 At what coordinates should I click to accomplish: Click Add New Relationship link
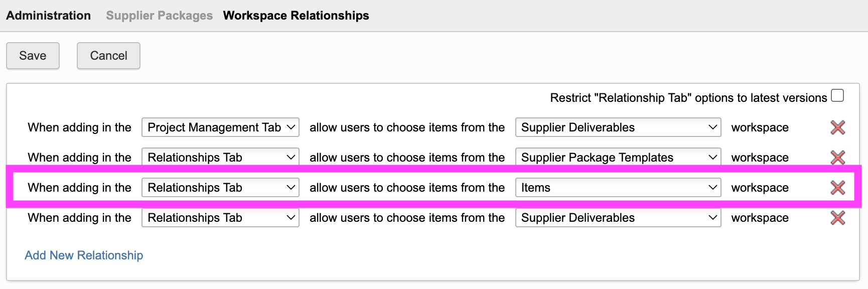coord(84,255)
